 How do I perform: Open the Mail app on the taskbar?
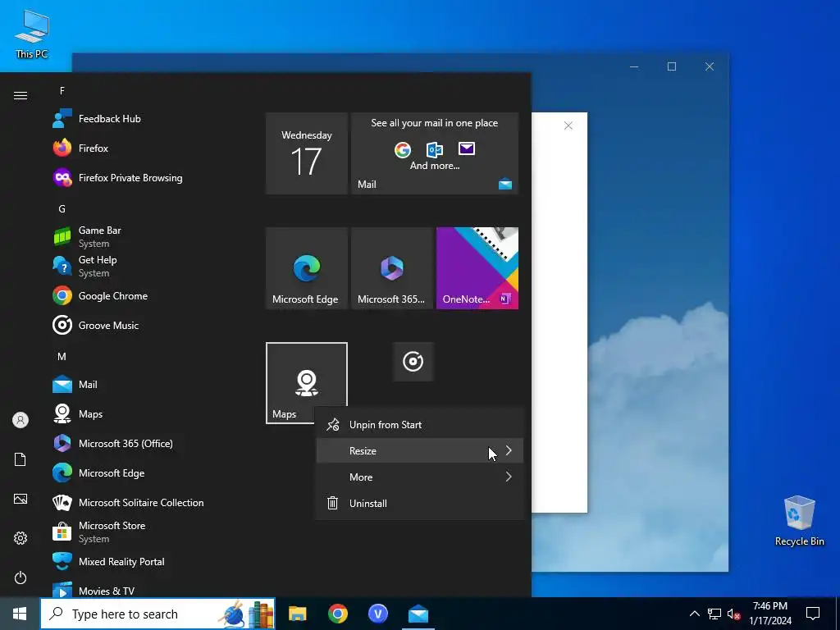[x=418, y=614]
